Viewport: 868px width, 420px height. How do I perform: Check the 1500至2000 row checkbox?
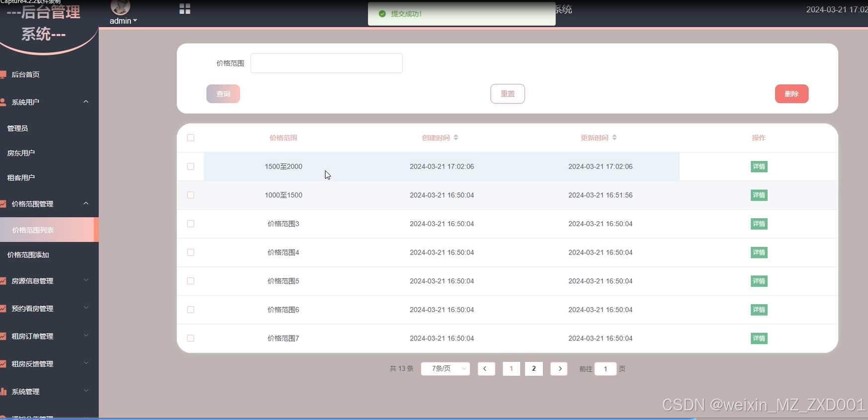click(190, 167)
